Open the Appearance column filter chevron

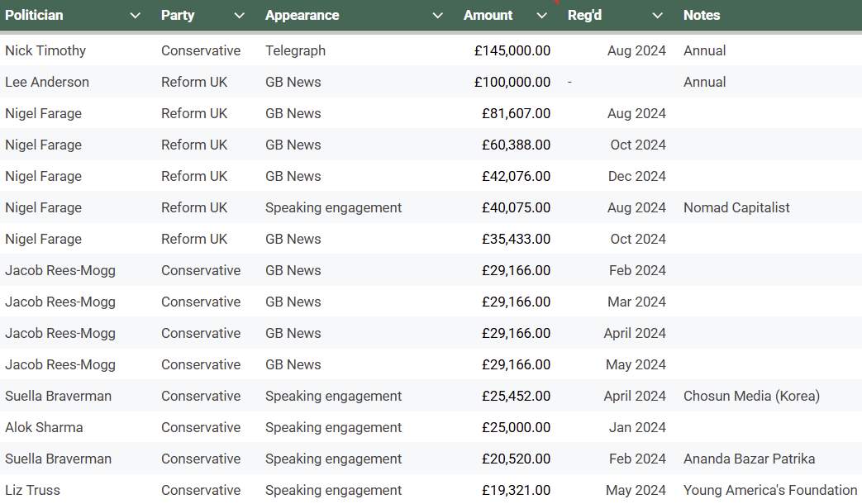tap(438, 16)
